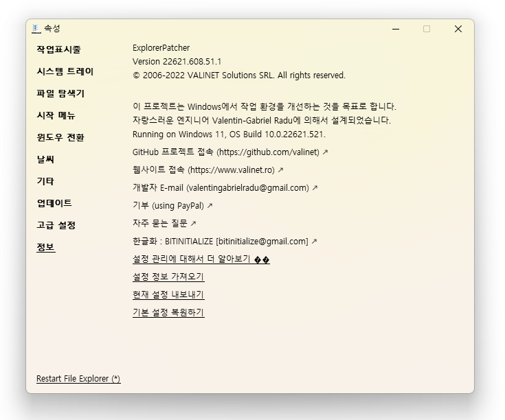
Task: Select the 기타 section
Action: pos(45,181)
